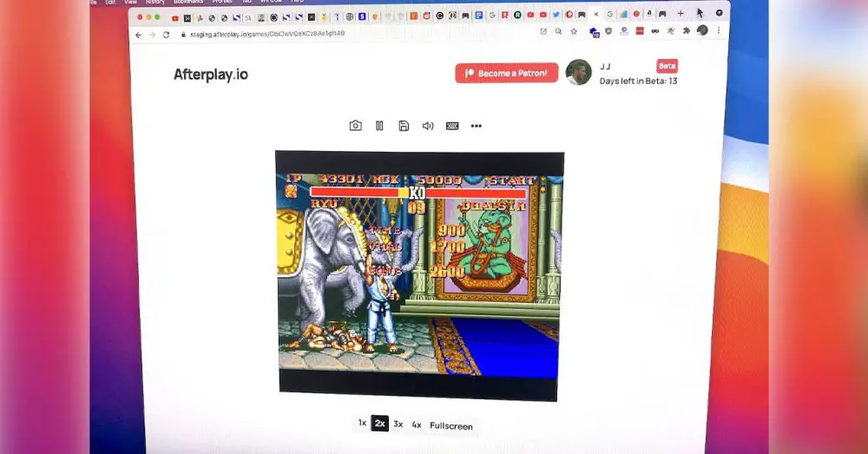Screen dimensions: 868x454
Task: Go forward in the browser
Action: [x=152, y=35]
